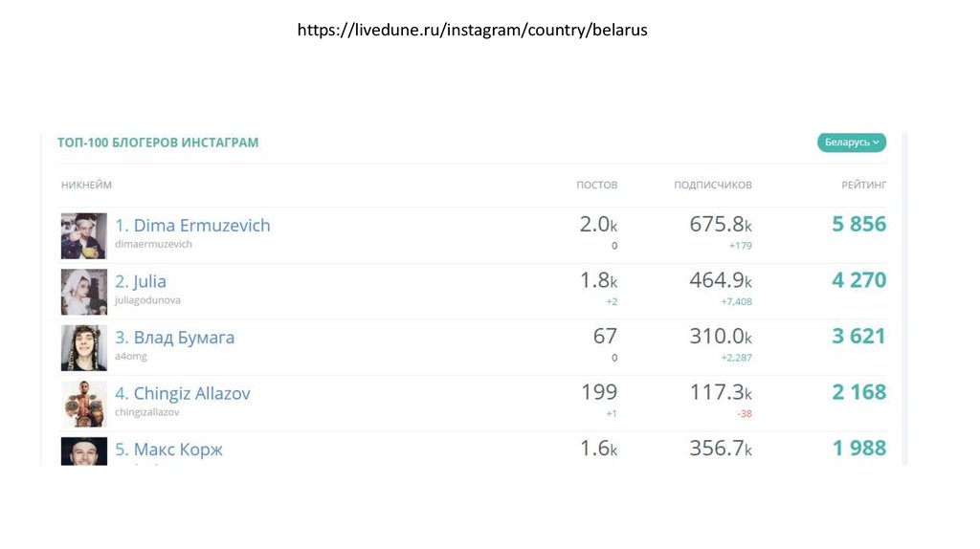Click the livedune.ru URL at the top
The image size is (980, 549).
[472, 31]
